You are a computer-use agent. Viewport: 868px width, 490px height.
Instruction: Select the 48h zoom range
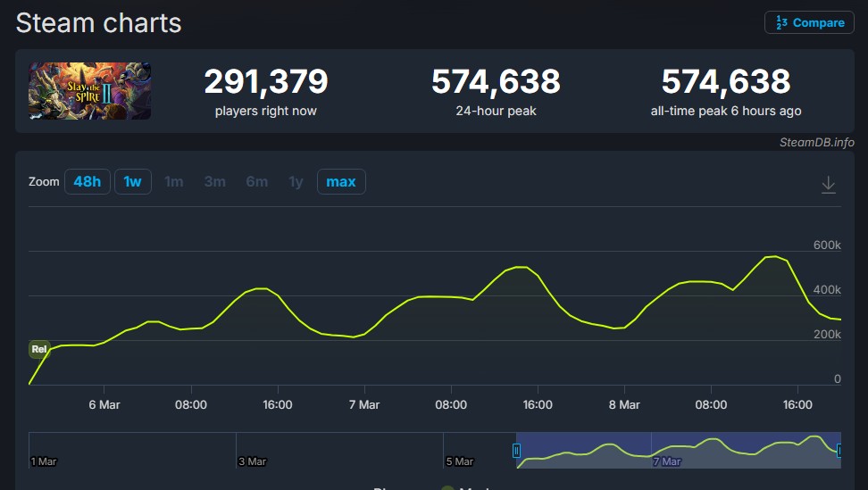click(x=88, y=181)
